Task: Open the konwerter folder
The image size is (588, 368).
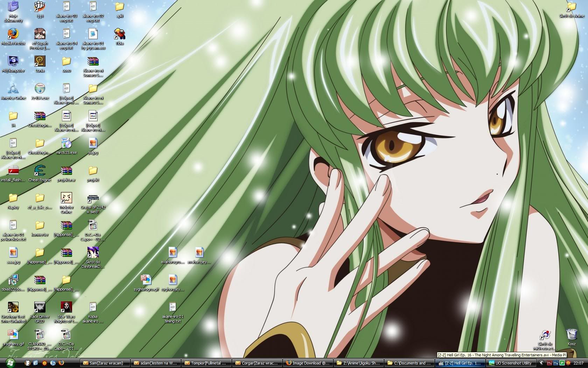Action: coord(40,228)
